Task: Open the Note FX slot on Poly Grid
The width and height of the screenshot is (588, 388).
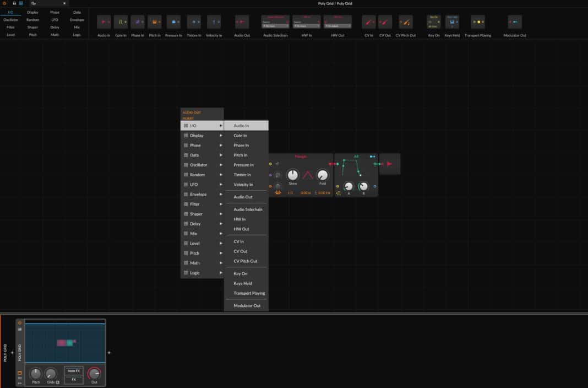Action: (74, 371)
